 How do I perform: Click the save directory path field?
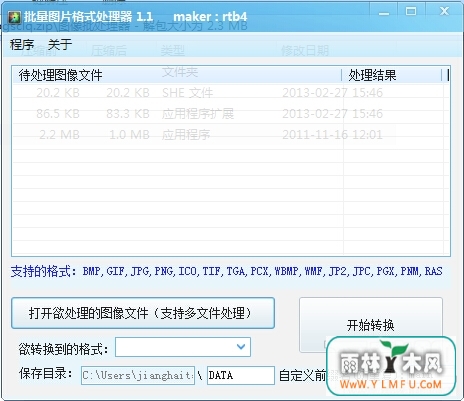click(138, 375)
